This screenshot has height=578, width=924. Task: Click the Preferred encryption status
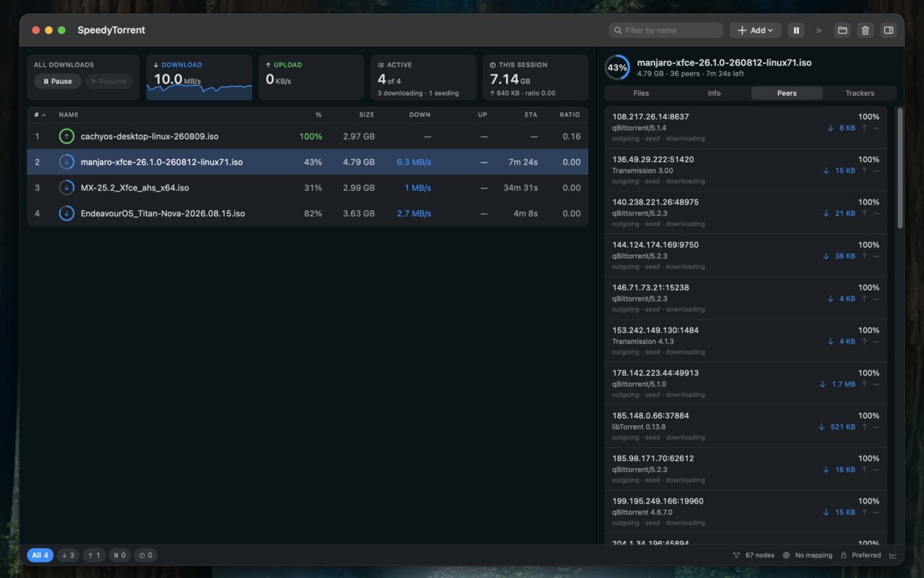(x=860, y=556)
